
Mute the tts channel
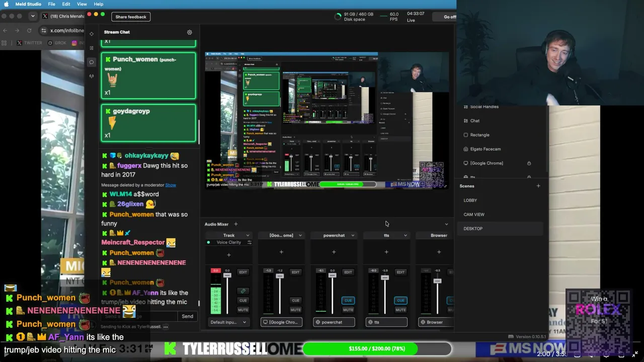pos(400,310)
